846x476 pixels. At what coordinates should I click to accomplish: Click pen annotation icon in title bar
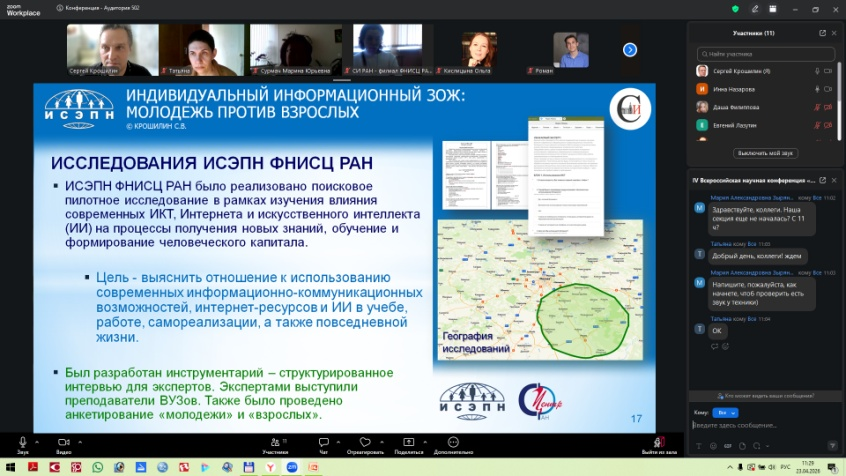755,9
